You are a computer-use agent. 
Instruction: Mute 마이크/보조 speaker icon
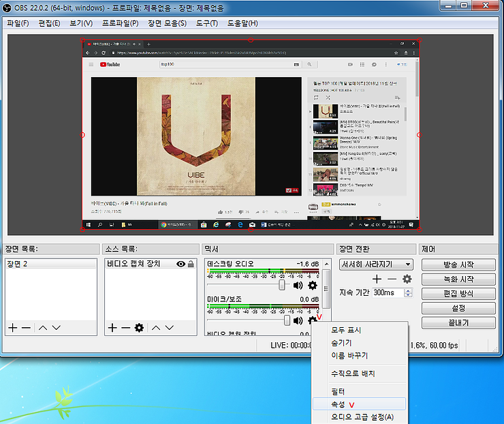(298, 320)
